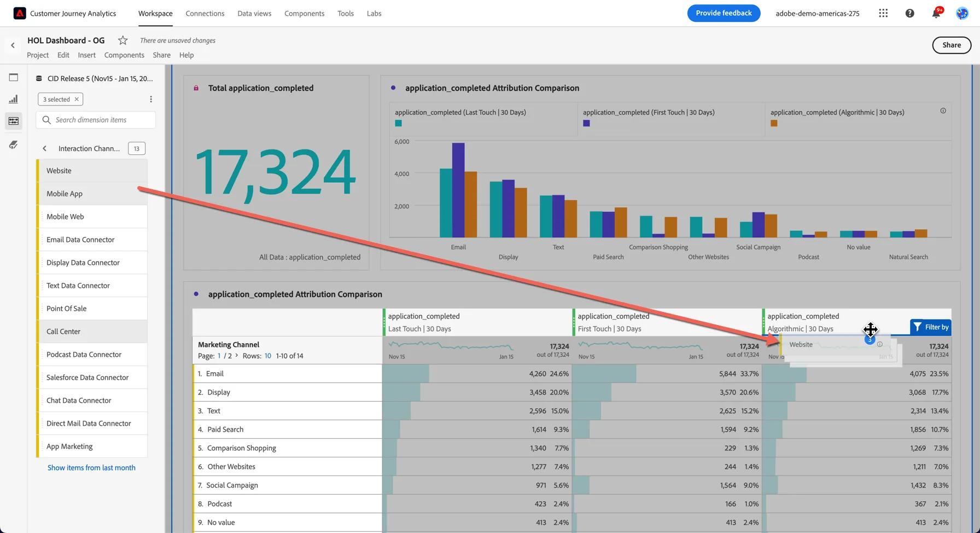980x533 pixels.
Task: Open the user profile avatar
Action: [x=962, y=13]
